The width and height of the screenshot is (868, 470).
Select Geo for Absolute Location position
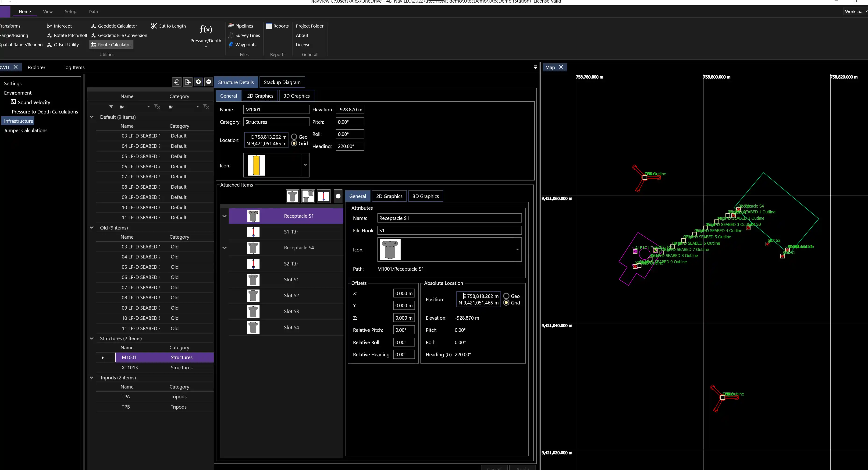click(x=506, y=296)
